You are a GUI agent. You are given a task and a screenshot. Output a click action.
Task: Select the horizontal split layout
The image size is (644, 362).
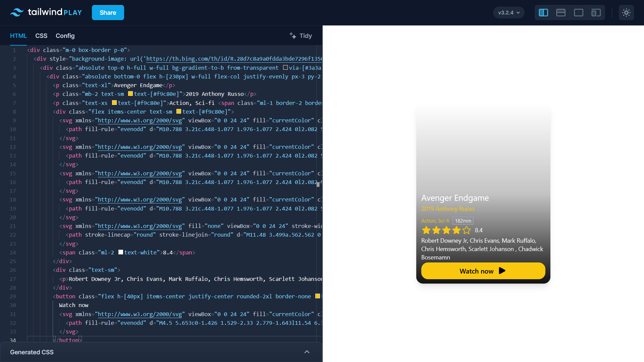point(561,12)
